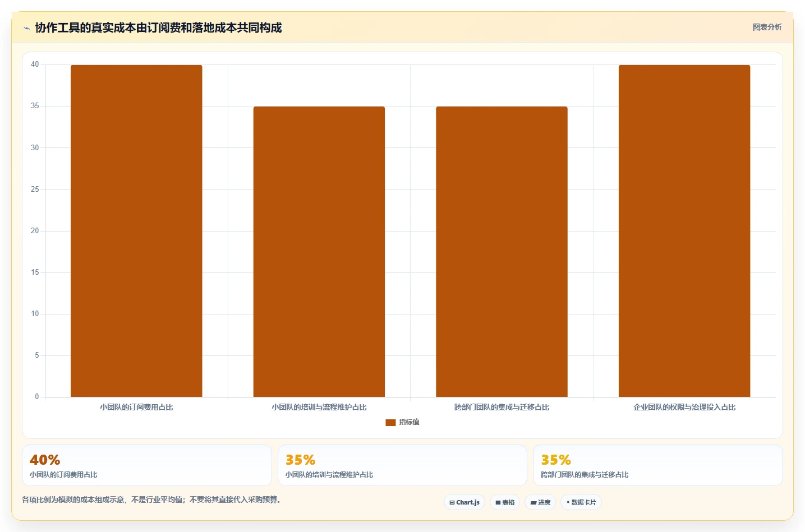Click the card caption 小团队的培训与流程维护占比

tap(329, 475)
